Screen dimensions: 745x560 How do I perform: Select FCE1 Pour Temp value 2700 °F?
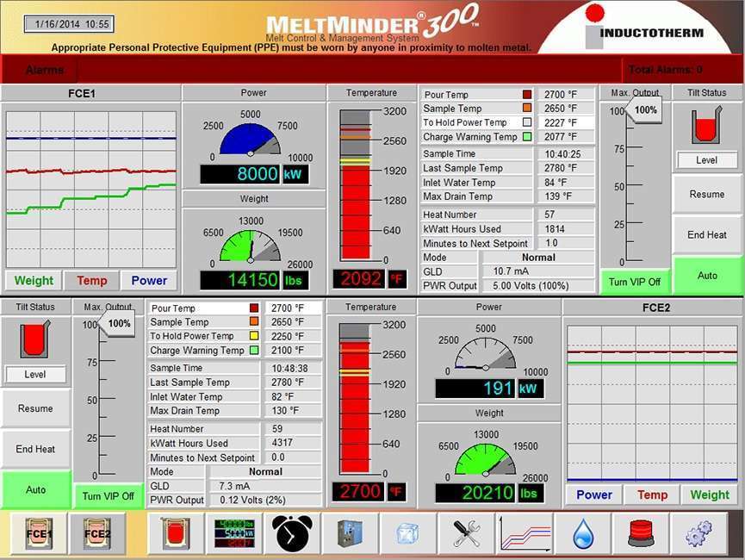click(x=566, y=95)
